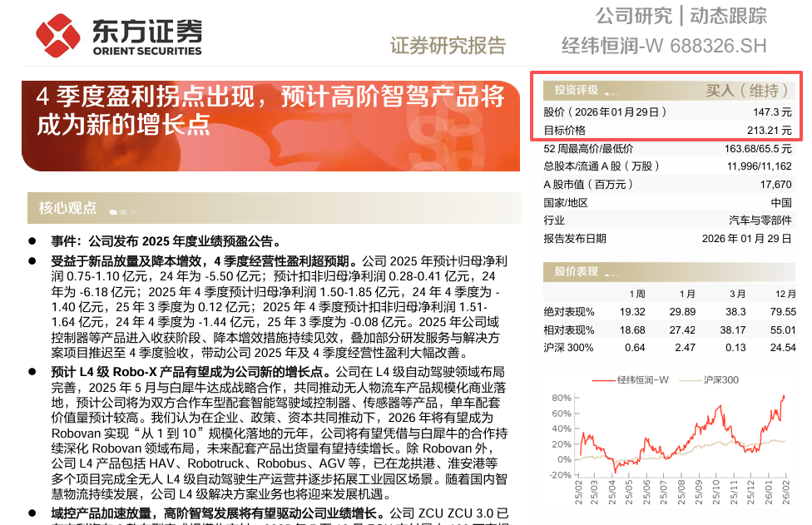Click the 相对表现% row label
The height and width of the screenshot is (525, 812).
tap(568, 330)
